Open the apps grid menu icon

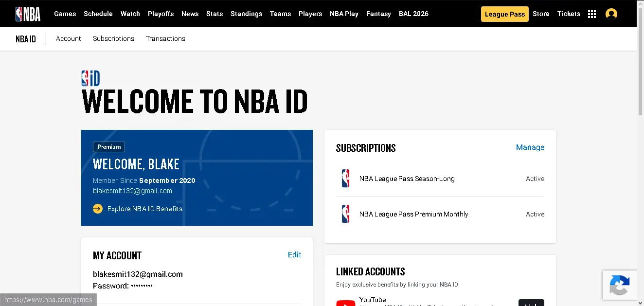coord(592,14)
